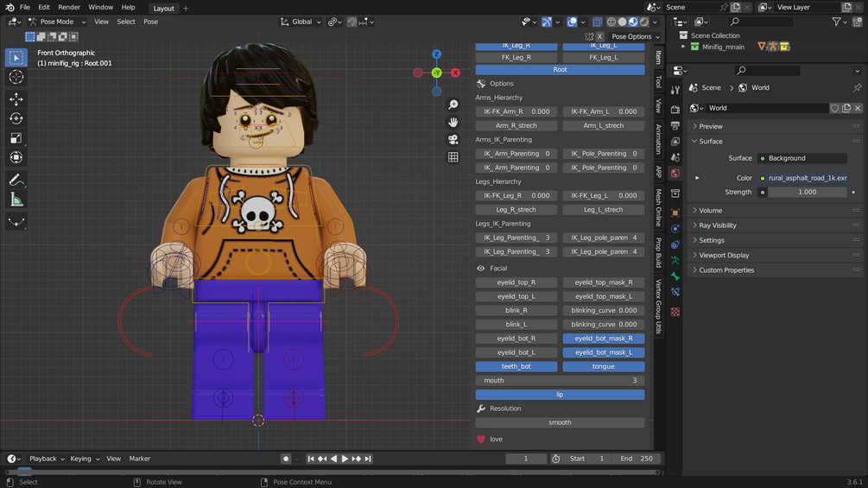Image resolution: width=868 pixels, height=488 pixels.
Task: Open the Output properties tab icon
Action: 675,125
